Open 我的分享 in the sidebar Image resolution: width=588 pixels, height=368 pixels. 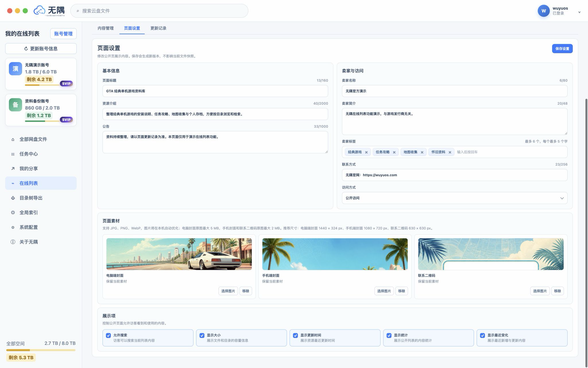(x=41, y=169)
